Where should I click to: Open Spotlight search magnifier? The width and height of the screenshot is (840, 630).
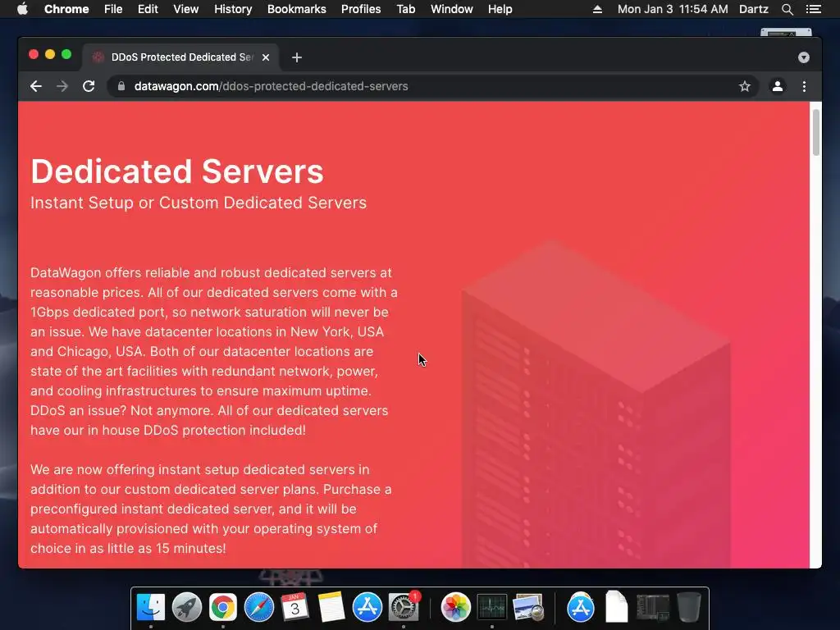tap(787, 9)
